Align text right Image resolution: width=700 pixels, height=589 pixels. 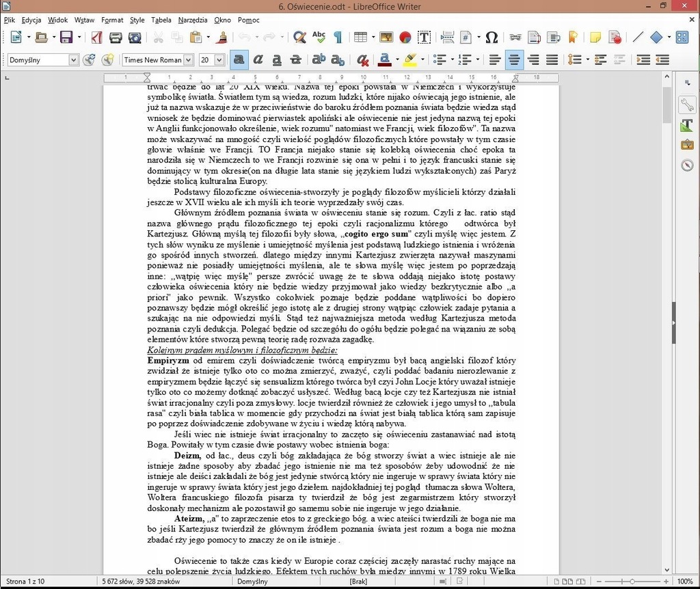[533, 60]
